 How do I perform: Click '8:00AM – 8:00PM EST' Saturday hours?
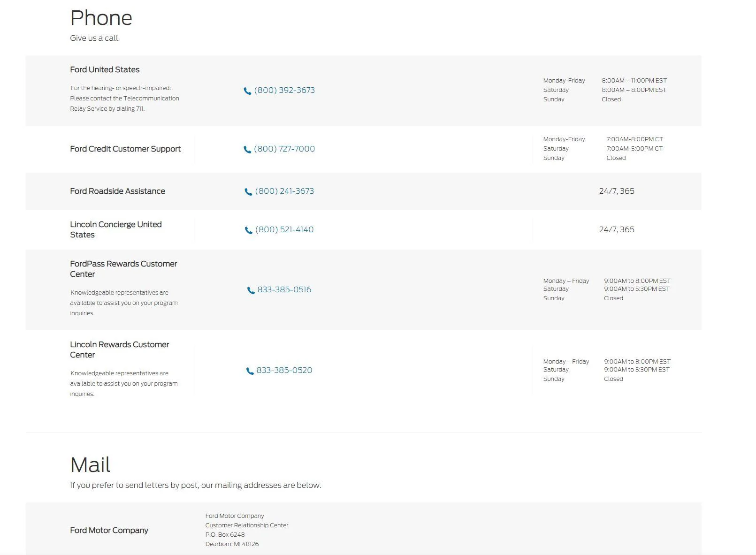634,90
